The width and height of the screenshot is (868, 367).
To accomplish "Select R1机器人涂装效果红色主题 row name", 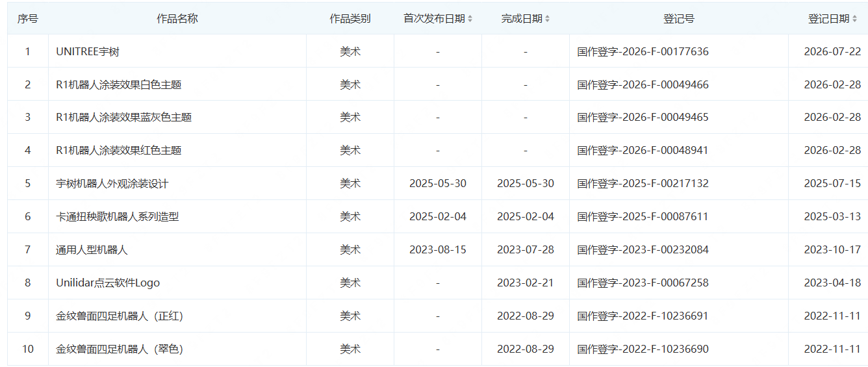I will click(x=119, y=150).
